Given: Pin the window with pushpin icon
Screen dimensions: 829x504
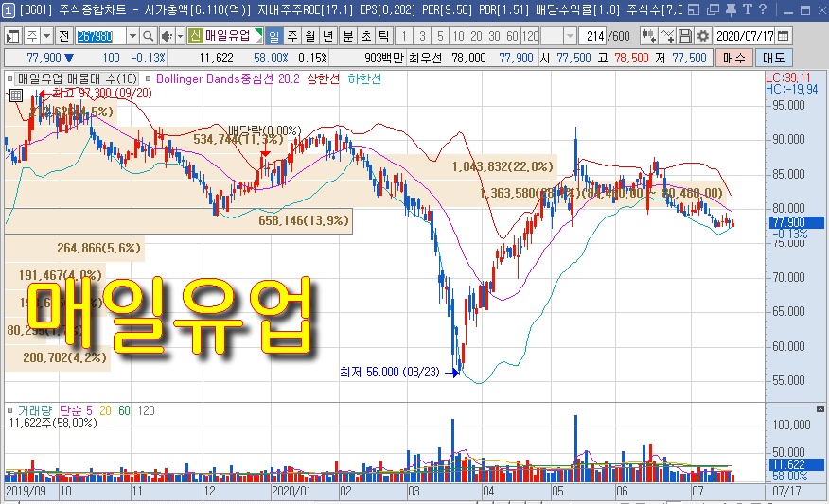Looking at the screenshot, I should click(732, 9).
